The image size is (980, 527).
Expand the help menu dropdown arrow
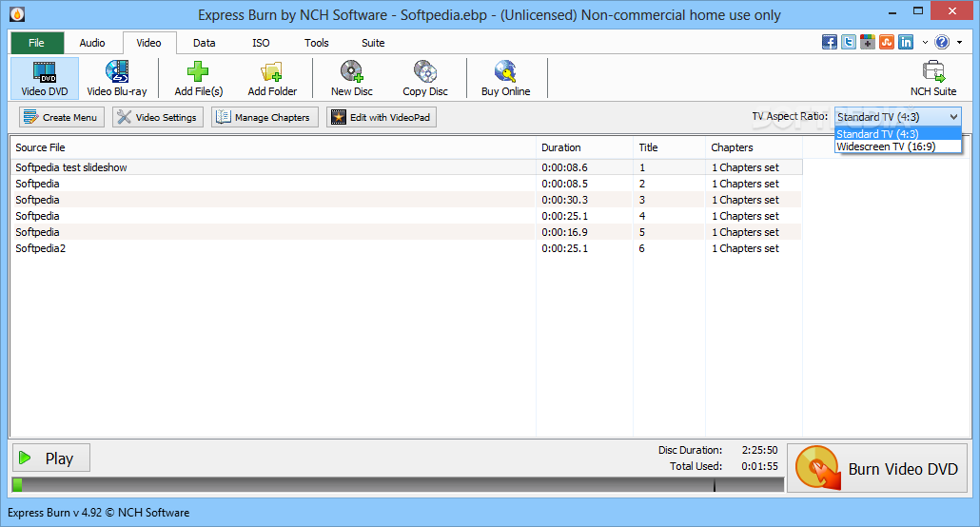(959, 43)
